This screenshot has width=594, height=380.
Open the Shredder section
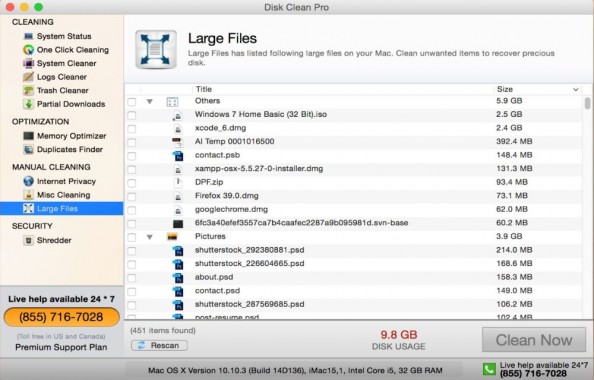(x=54, y=240)
